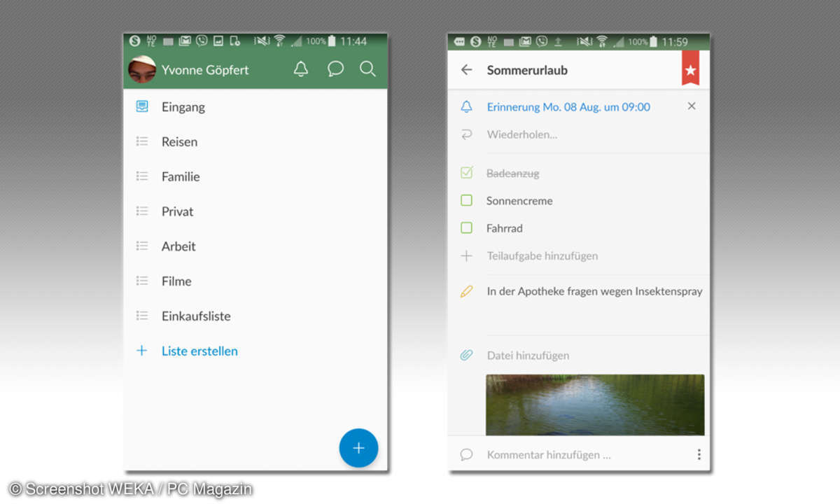
Task: Click the list icon beside Einkaufsliste
Action: 142,316
